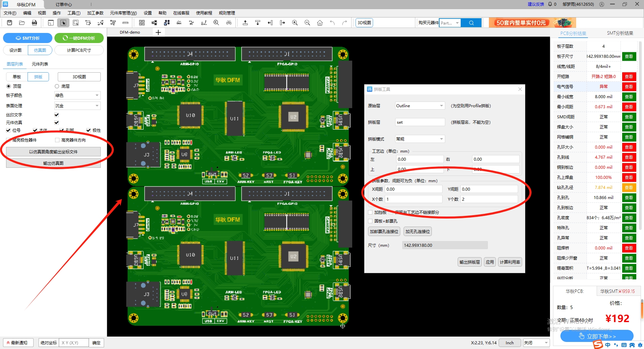Open the 板子颜色 board color dropdown

(78, 95)
